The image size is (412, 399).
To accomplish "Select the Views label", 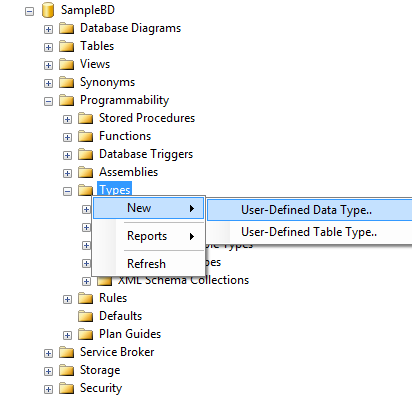I will (95, 64).
